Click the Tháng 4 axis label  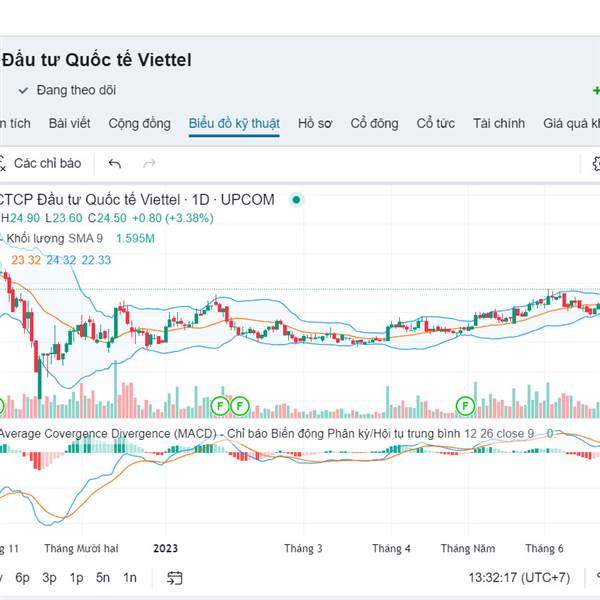[x=391, y=549]
